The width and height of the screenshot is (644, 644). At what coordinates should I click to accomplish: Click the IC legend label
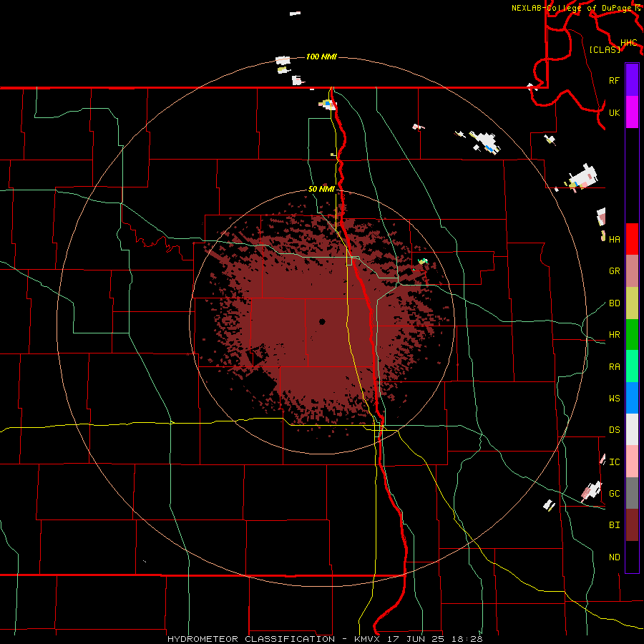pos(614,462)
